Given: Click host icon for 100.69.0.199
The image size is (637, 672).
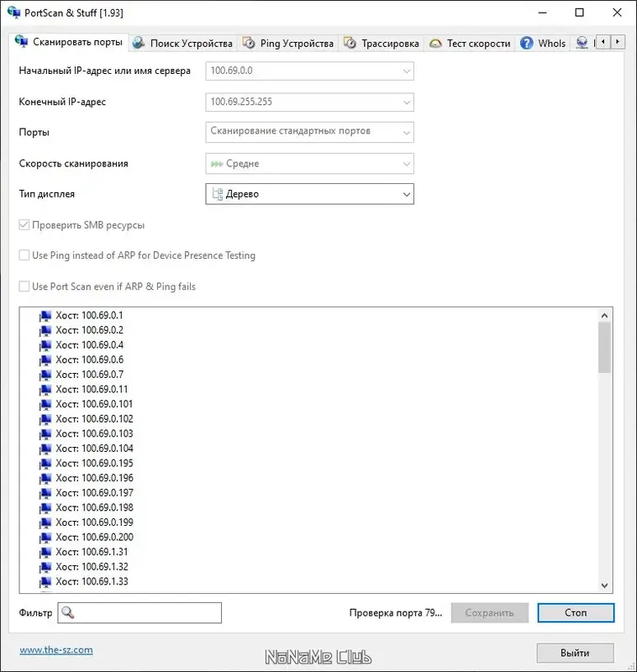Looking at the screenshot, I should coord(45,522).
